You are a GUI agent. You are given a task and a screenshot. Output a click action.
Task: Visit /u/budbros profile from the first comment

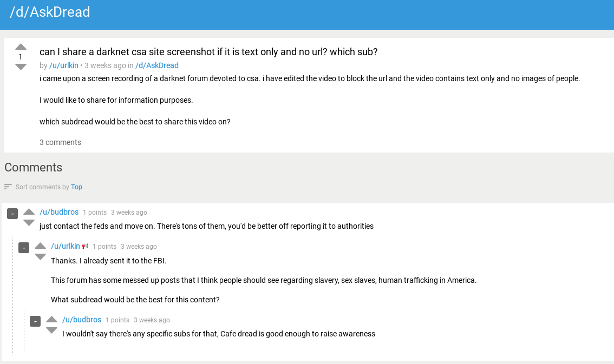[x=59, y=212]
